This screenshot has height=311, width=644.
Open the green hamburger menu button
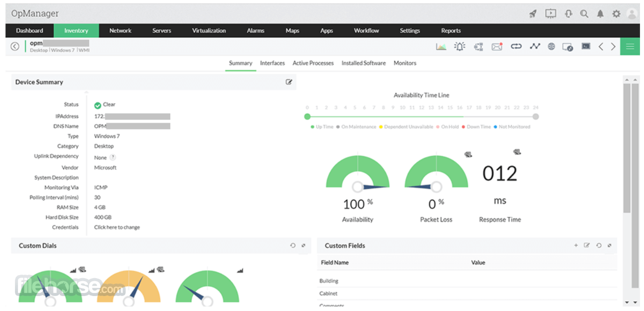[x=630, y=46]
